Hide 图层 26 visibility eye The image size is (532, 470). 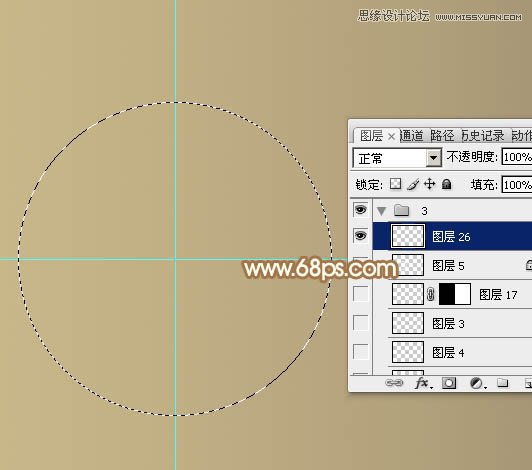(x=360, y=235)
